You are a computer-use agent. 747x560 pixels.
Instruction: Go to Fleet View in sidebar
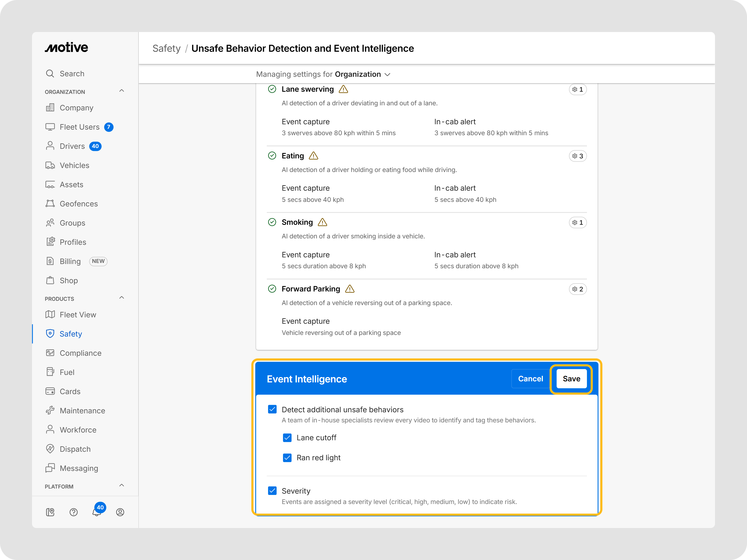(x=78, y=315)
